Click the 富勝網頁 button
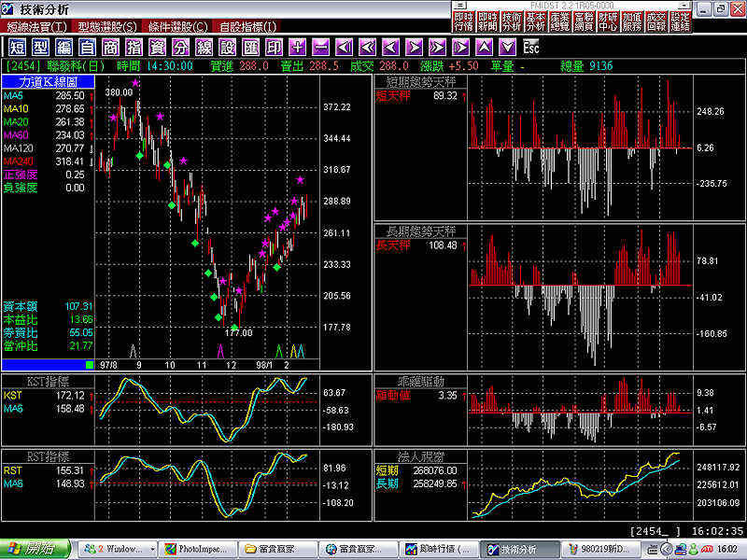Viewport: 747px width, 560px height. pyautogui.click(x=584, y=21)
